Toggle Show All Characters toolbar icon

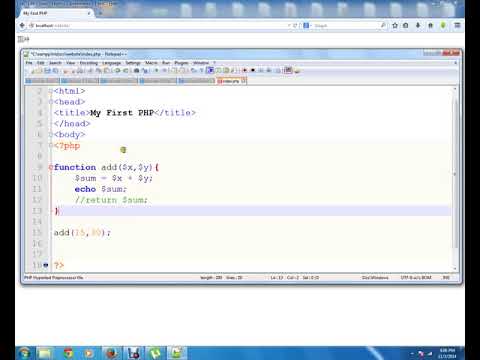point(201,70)
